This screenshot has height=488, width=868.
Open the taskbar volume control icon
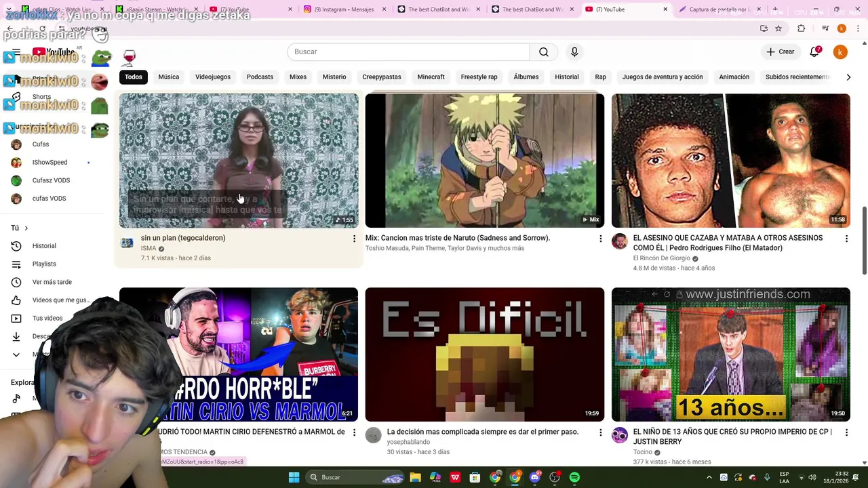[812, 478]
